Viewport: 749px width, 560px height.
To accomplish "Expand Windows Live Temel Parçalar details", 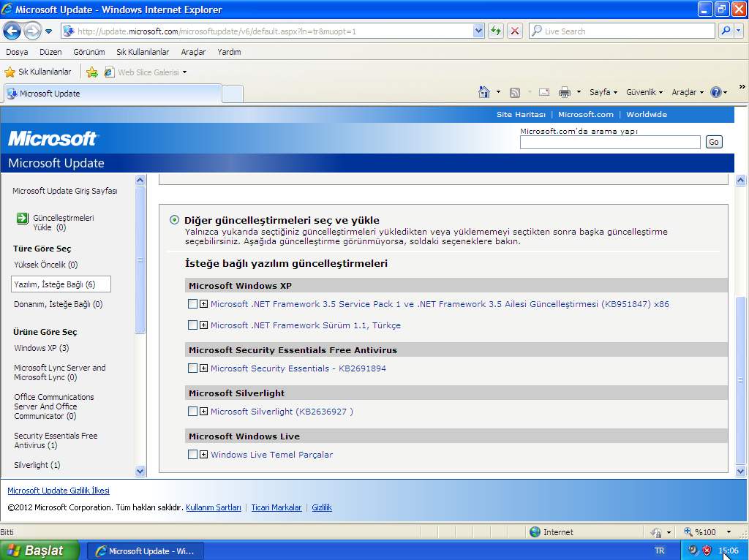I will [203, 455].
